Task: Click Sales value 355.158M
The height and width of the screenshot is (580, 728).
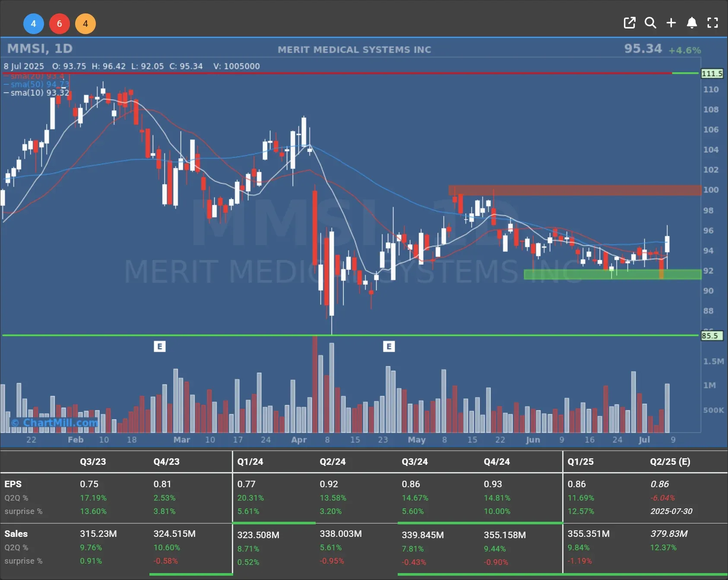Action: click(x=505, y=535)
